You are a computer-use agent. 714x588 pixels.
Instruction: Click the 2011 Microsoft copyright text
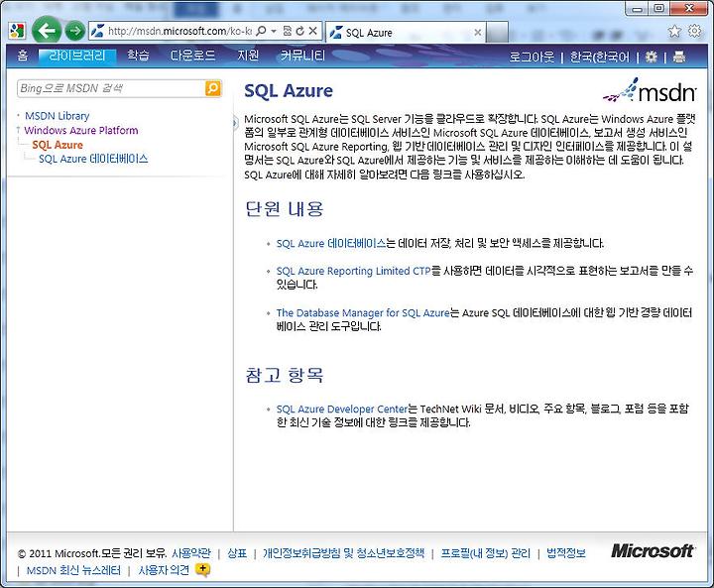click(92, 553)
